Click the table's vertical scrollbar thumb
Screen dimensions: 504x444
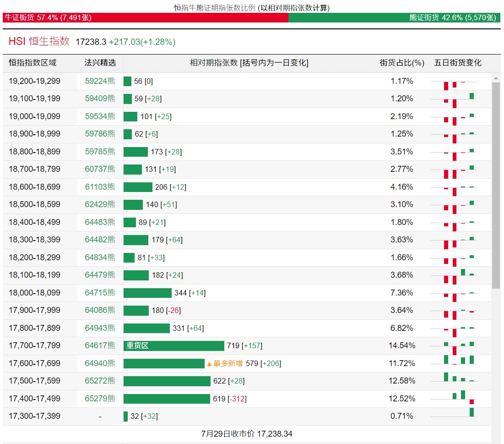click(496, 185)
